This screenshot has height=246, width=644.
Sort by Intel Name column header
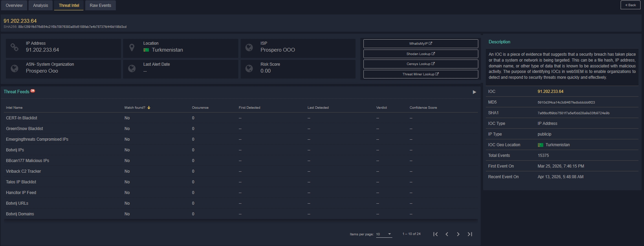pyautogui.click(x=14, y=108)
